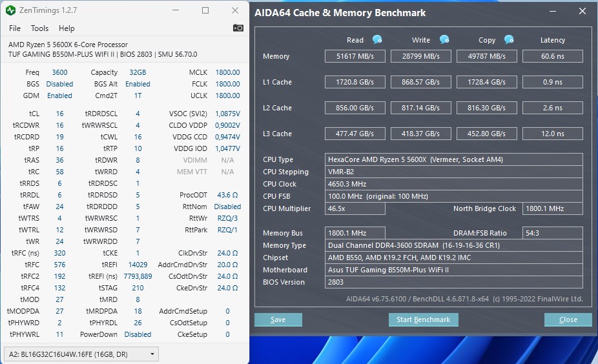598x364 pixels.
Task: Close the ZenTimings window with X
Action: tap(235, 10)
